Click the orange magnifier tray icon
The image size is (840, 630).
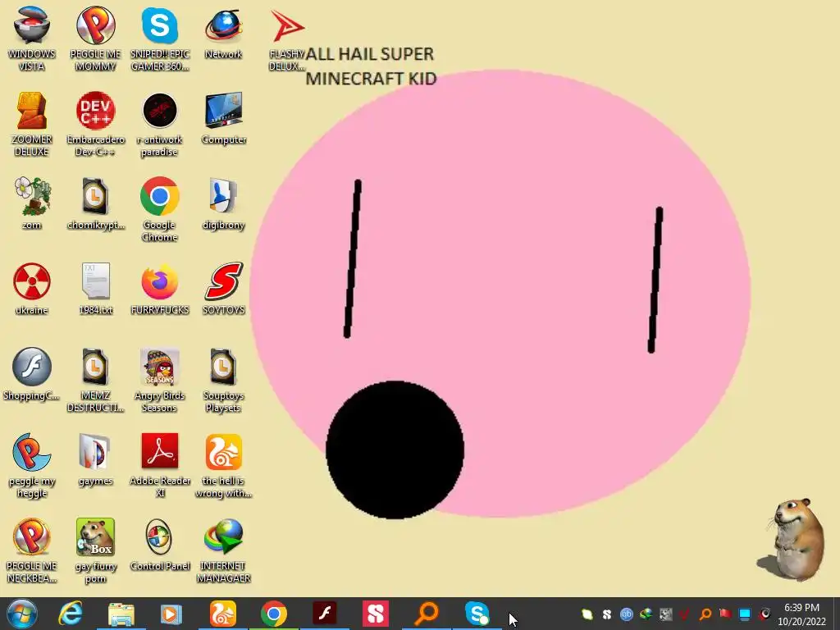705,614
